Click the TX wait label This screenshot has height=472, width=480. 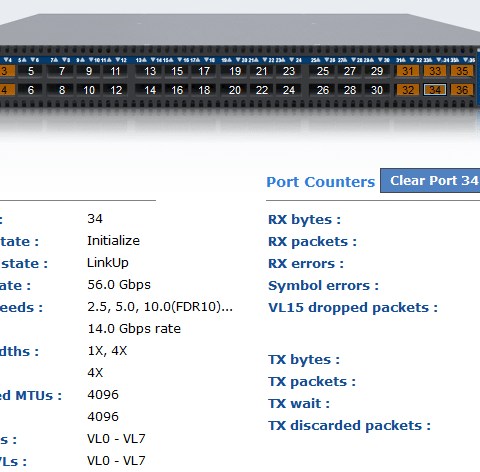pos(299,404)
